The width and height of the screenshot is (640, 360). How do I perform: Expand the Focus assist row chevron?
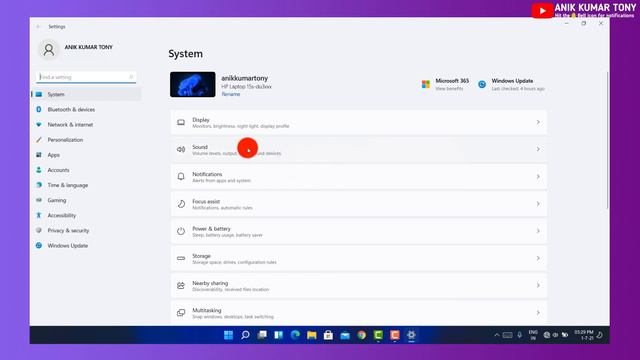(x=538, y=204)
